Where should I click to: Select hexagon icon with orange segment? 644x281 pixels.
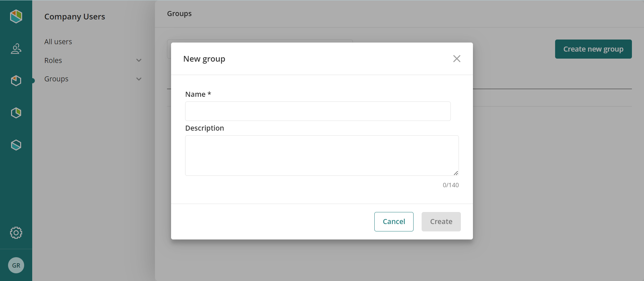coord(16,81)
